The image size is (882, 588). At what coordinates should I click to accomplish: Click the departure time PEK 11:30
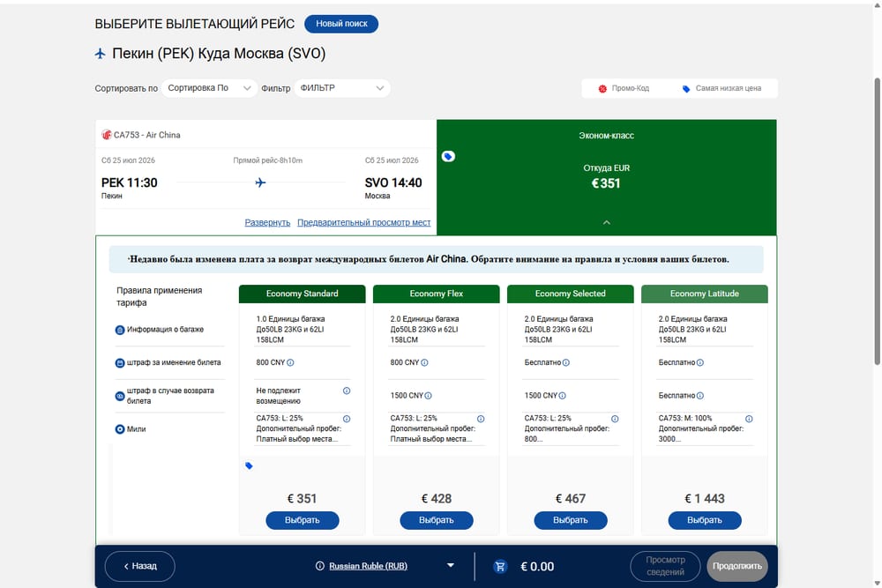(130, 182)
